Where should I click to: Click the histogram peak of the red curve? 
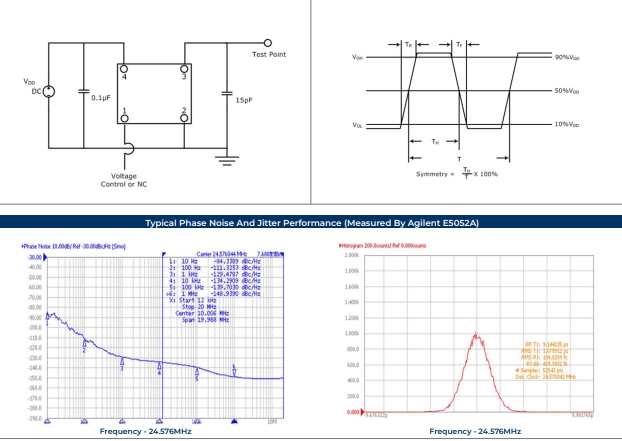476,335
